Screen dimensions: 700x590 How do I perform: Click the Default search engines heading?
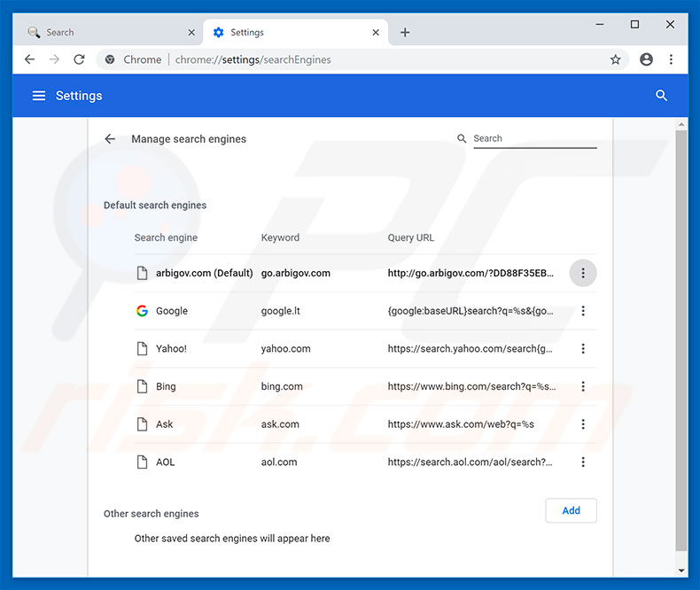click(155, 206)
